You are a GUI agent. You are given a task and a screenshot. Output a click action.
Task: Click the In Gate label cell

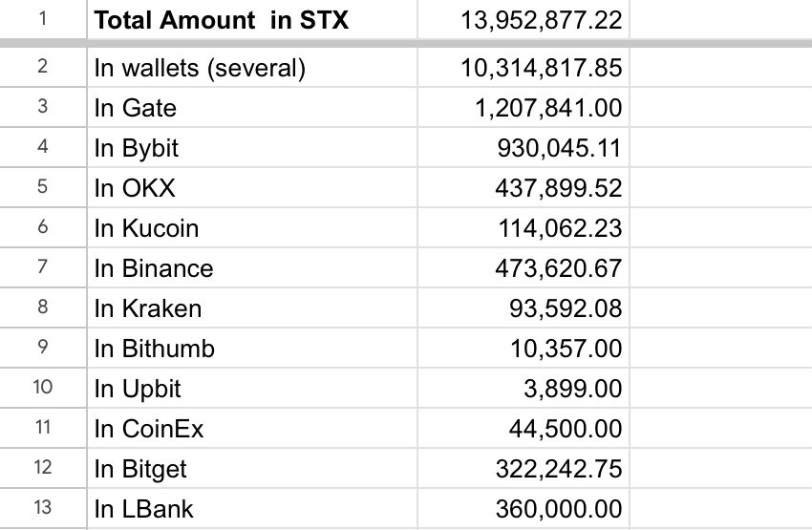(135, 108)
